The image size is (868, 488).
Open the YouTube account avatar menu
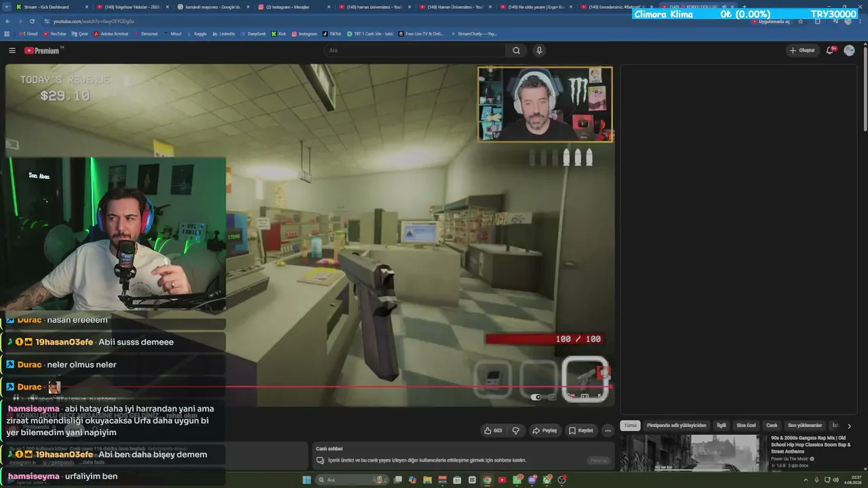point(849,50)
